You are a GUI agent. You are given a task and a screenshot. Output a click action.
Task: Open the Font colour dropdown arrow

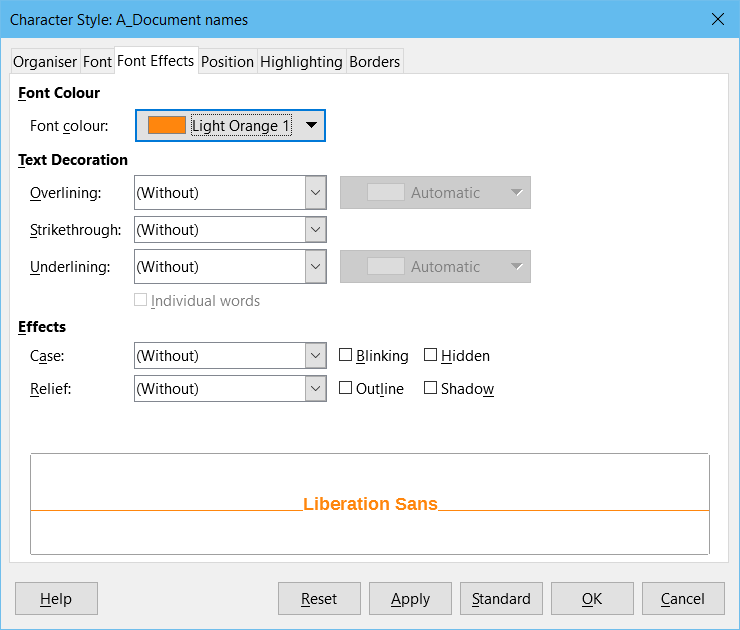[x=311, y=125]
